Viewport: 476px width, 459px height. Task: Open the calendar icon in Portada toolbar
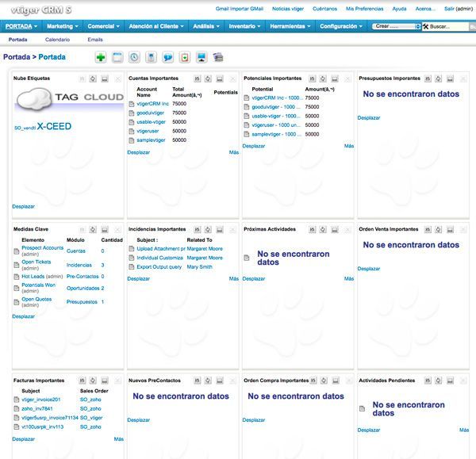coord(117,57)
